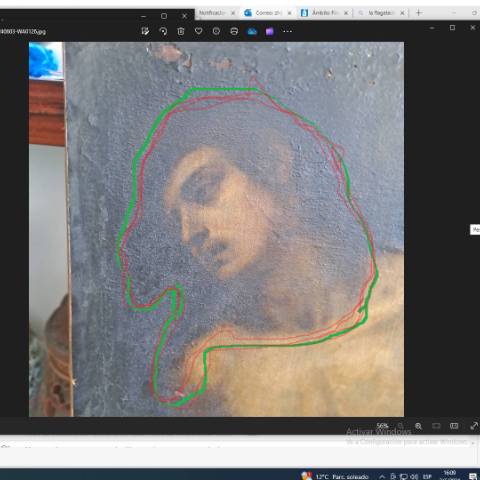Open the taskbar clock showing 16:09
The height and width of the screenshot is (480, 480).
tap(450, 475)
